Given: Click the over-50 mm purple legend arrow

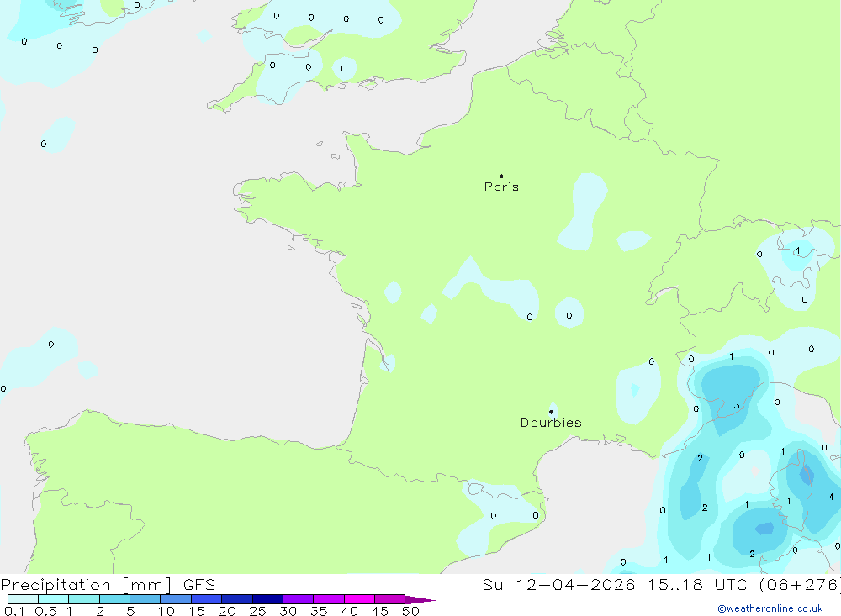Looking at the screenshot, I should click(420, 600).
